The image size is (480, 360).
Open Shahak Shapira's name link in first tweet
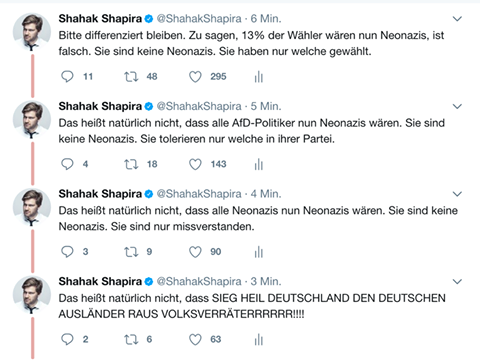pos(100,19)
